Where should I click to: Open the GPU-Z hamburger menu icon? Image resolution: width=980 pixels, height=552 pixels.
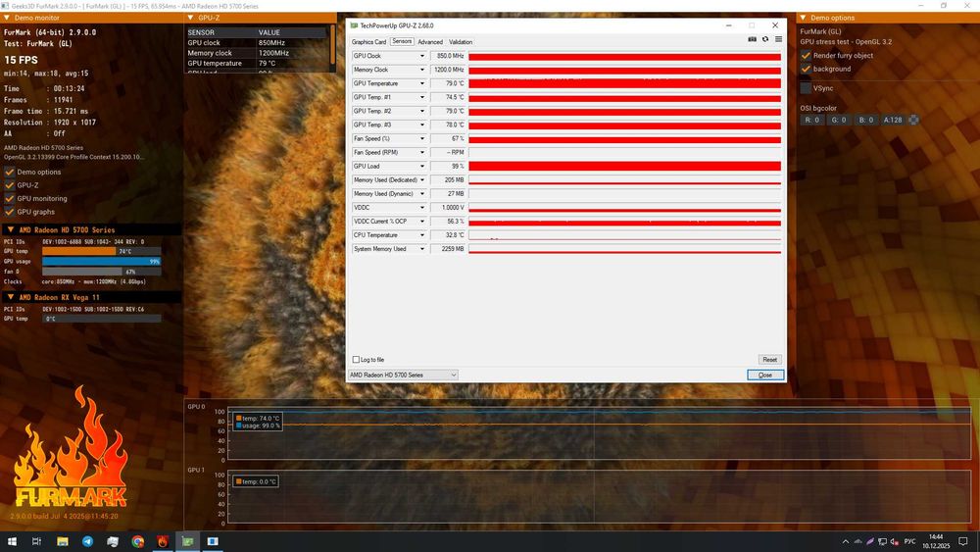coord(778,39)
